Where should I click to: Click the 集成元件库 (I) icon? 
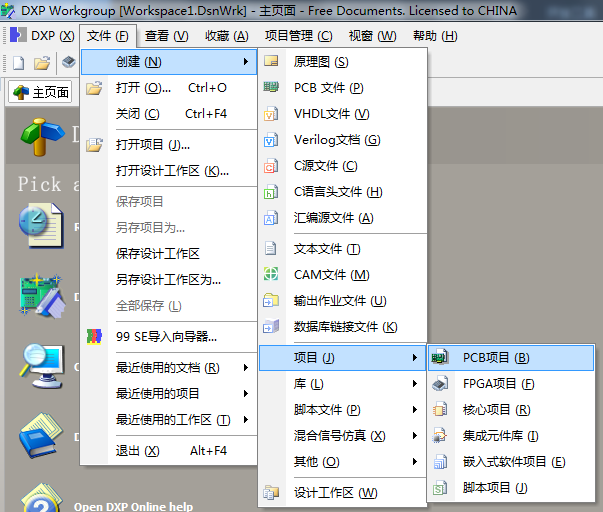(x=440, y=435)
